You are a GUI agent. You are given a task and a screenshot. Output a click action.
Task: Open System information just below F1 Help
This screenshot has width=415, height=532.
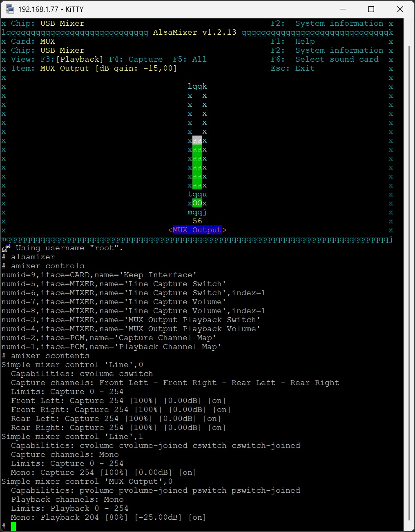coord(327,50)
